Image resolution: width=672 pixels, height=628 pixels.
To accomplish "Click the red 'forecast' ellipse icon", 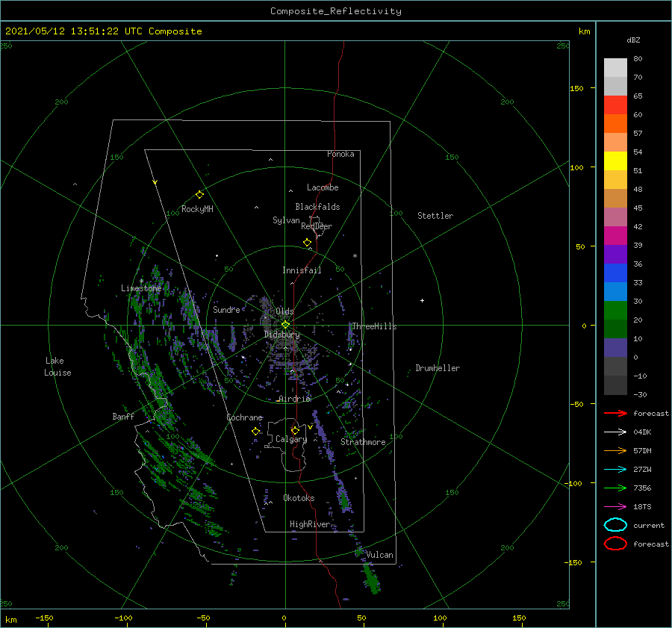I will [615, 544].
